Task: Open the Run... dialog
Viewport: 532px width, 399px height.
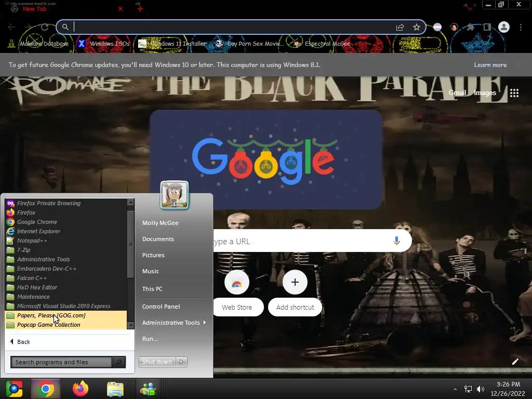Action: click(x=150, y=339)
